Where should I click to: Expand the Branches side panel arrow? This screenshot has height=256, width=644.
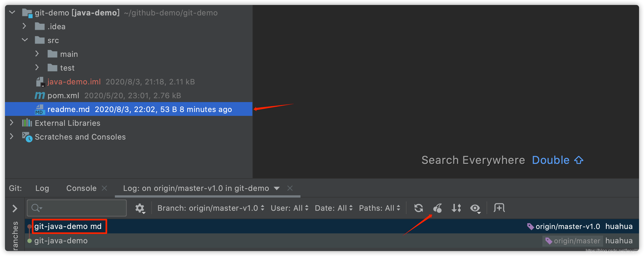15,208
